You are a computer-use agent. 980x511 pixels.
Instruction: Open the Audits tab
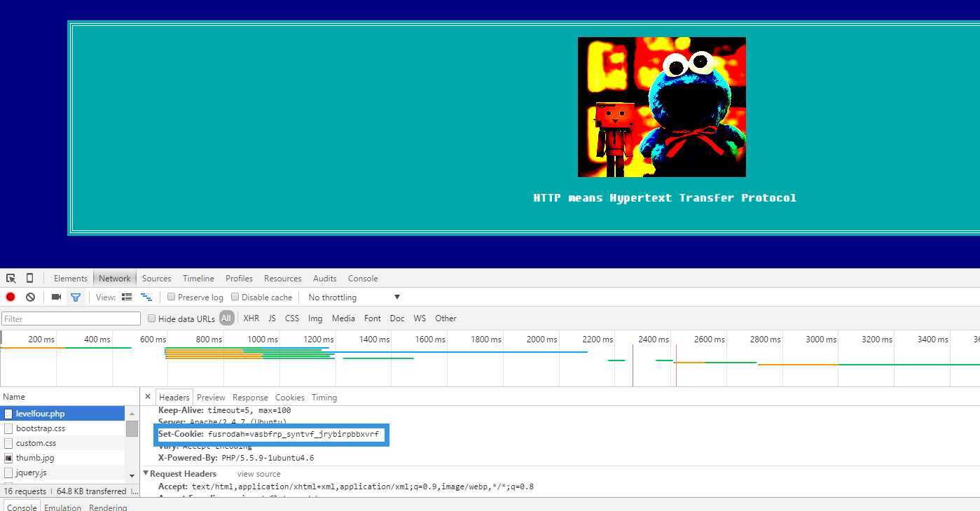tap(324, 278)
